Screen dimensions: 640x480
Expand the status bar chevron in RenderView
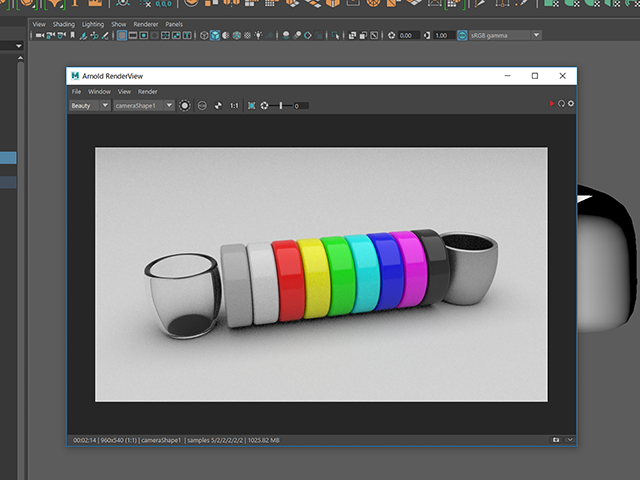(570, 440)
